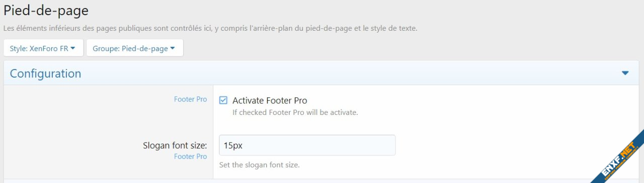This screenshot has width=644, height=183.
Task: Click the Configuration section title
Action: [x=45, y=74]
